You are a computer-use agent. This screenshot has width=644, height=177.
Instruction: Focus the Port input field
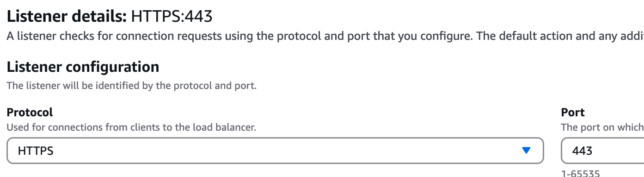[602, 150]
